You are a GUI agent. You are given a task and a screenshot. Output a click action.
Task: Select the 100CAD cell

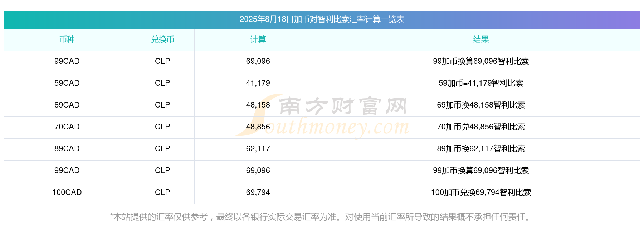pyautogui.click(x=67, y=192)
